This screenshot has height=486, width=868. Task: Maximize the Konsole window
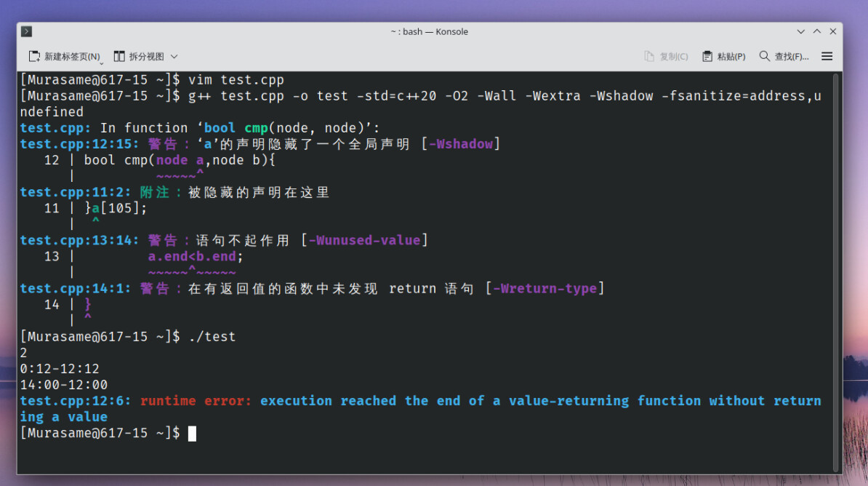coord(816,31)
